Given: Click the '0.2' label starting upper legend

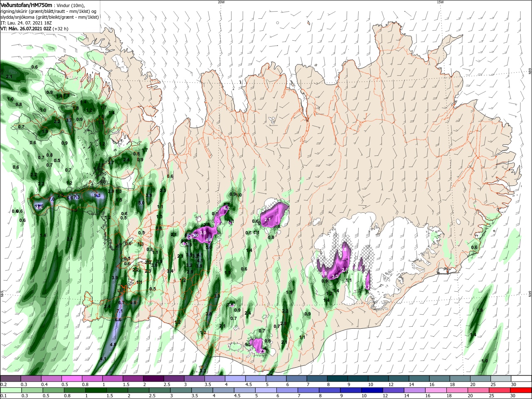Looking at the screenshot, I should tap(3, 385).
